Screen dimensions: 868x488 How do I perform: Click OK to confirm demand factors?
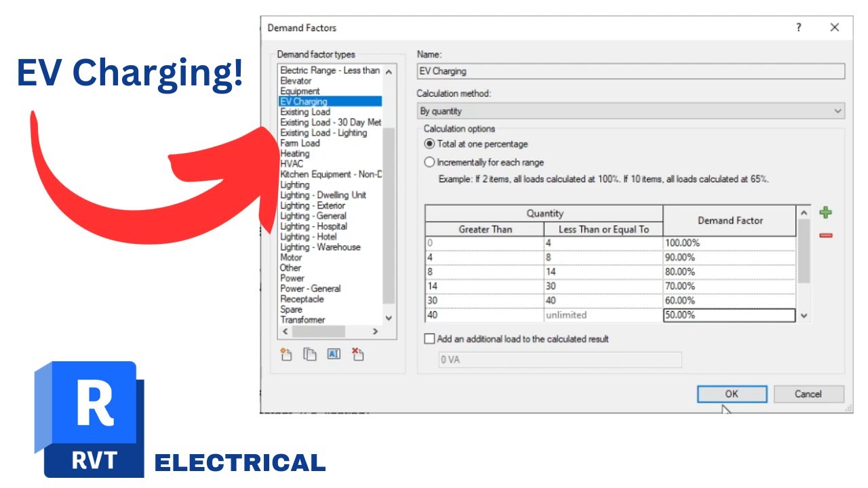click(732, 394)
